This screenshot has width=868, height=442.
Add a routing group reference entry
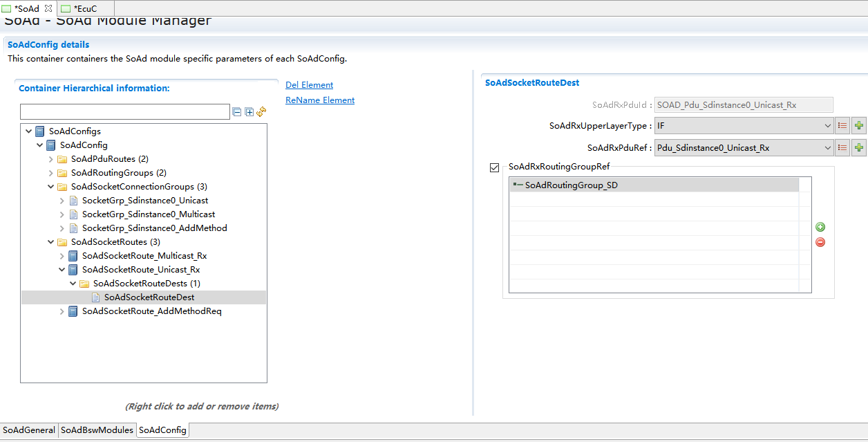pyautogui.click(x=820, y=227)
